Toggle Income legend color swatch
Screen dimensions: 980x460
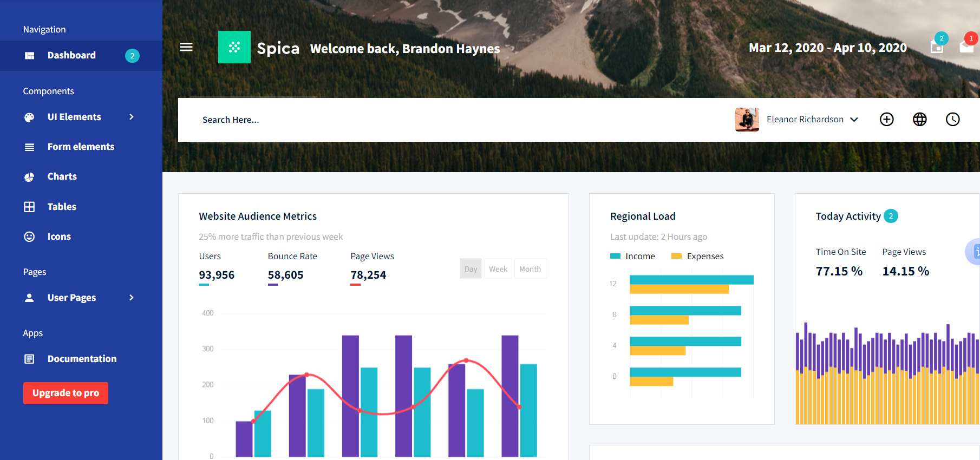615,256
